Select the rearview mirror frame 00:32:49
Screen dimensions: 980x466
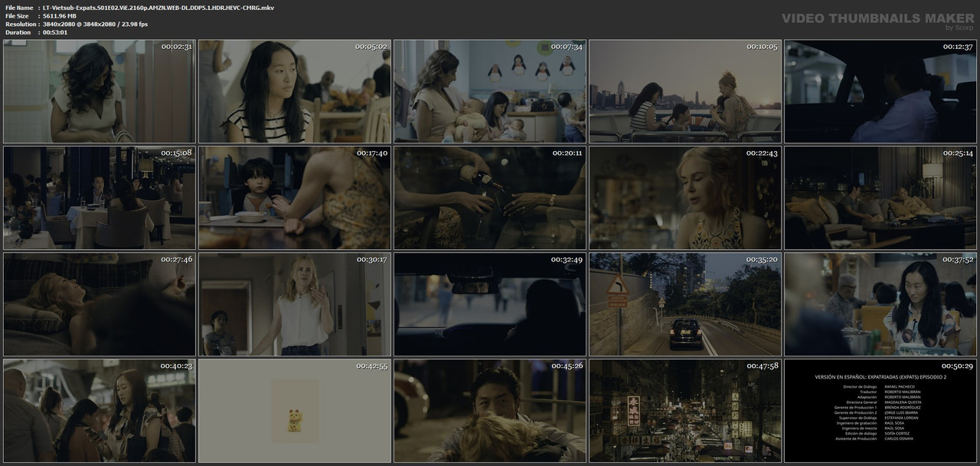click(490, 304)
